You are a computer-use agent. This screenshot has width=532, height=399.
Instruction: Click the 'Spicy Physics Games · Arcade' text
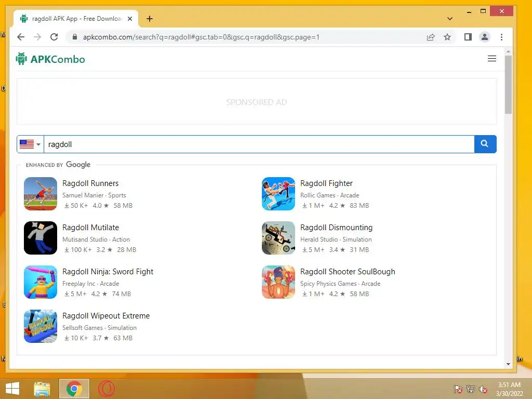[340, 283]
